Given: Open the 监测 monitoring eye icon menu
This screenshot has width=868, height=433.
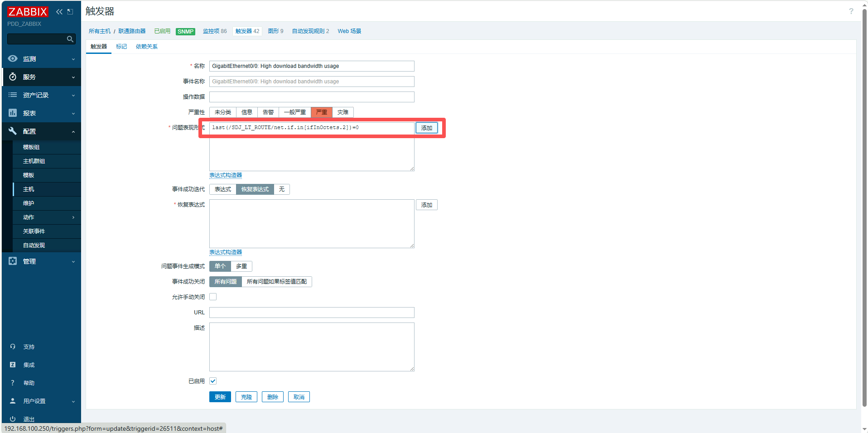Looking at the screenshot, I should tap(13, 59).
